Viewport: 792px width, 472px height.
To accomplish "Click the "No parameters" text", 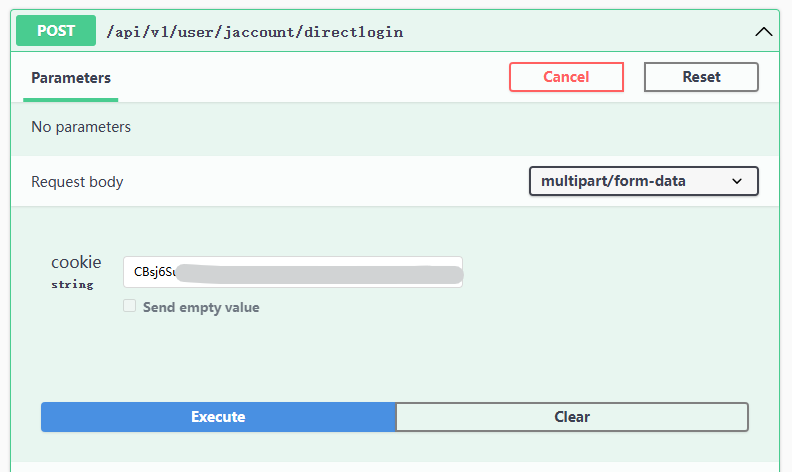I will click(81, 127).
